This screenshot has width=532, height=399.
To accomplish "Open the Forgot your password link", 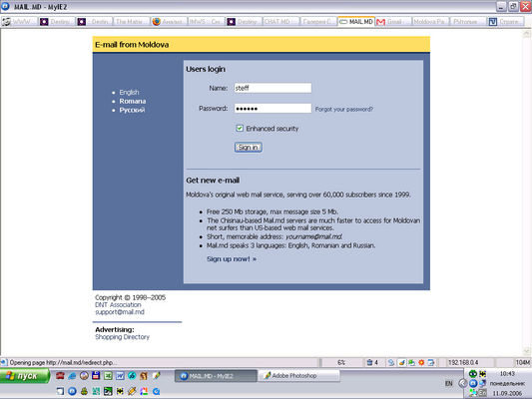I will 344,109.
